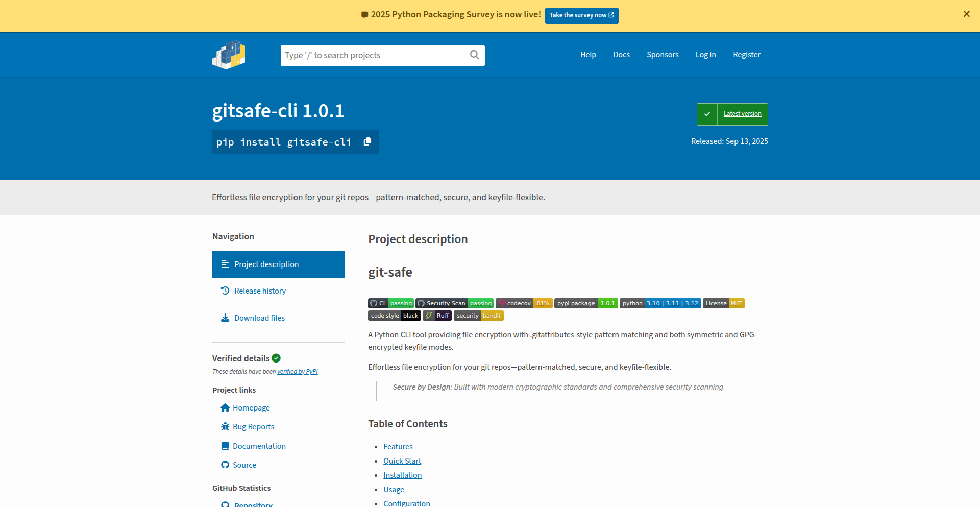Open the Bug Reports project link
The image size is (980, 507).
253,427
